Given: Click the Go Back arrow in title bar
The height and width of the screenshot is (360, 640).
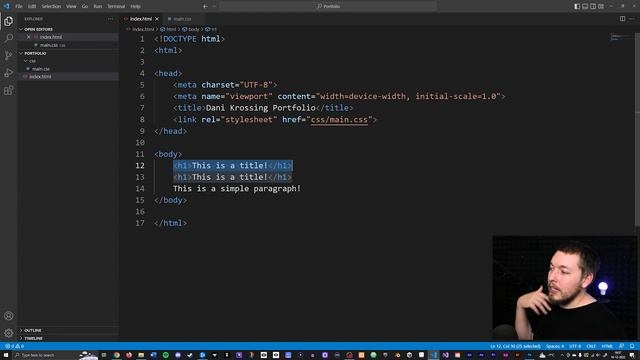Looking at the screenshot, I should pos(205,7).
